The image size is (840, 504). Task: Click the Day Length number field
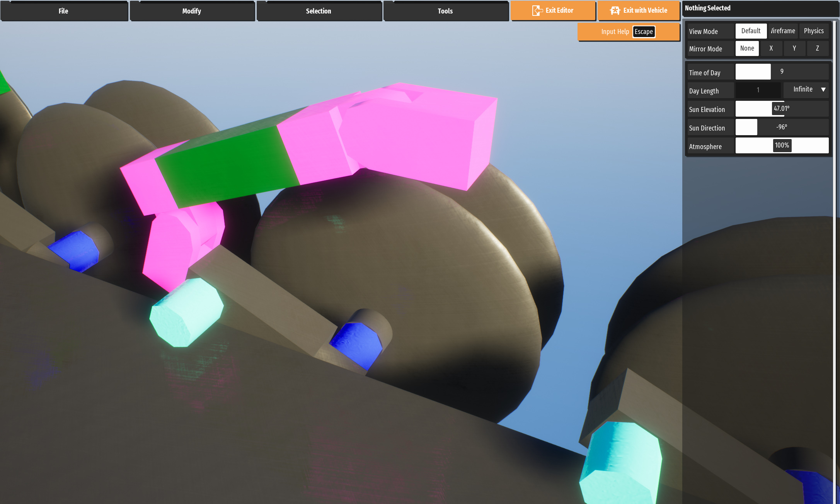(x=758, y=90)
